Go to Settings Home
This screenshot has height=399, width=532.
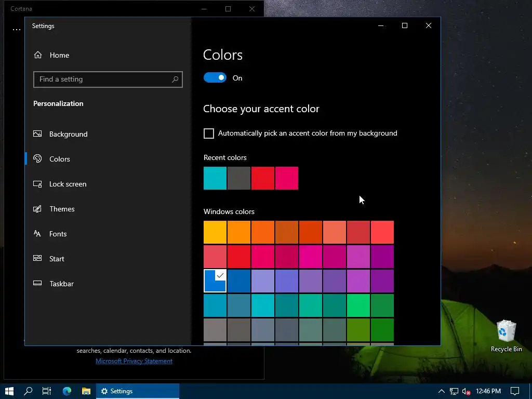(59, 55)
